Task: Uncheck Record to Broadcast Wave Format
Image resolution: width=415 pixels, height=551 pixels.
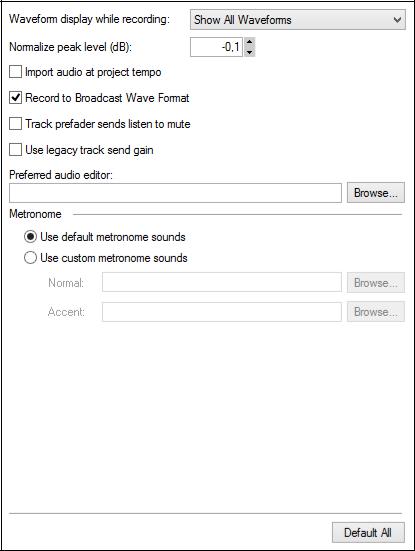Action: (x=15, y=98)
